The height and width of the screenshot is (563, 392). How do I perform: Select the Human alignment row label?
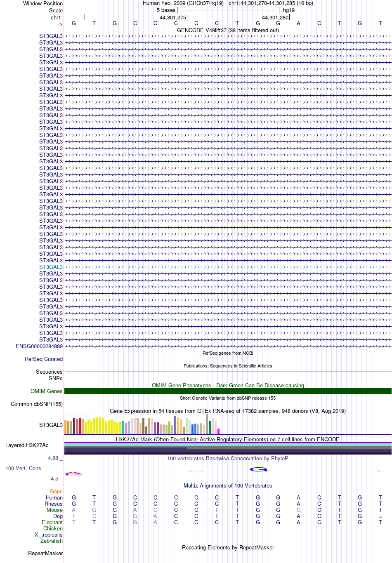pyautogui.click(x=54, y=497)
